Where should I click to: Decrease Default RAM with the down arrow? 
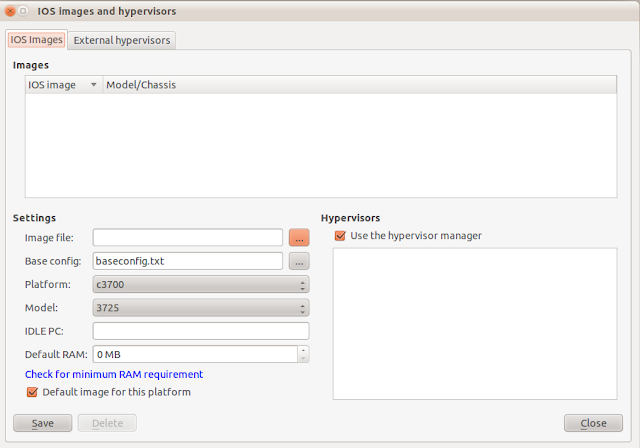(303, 359)
